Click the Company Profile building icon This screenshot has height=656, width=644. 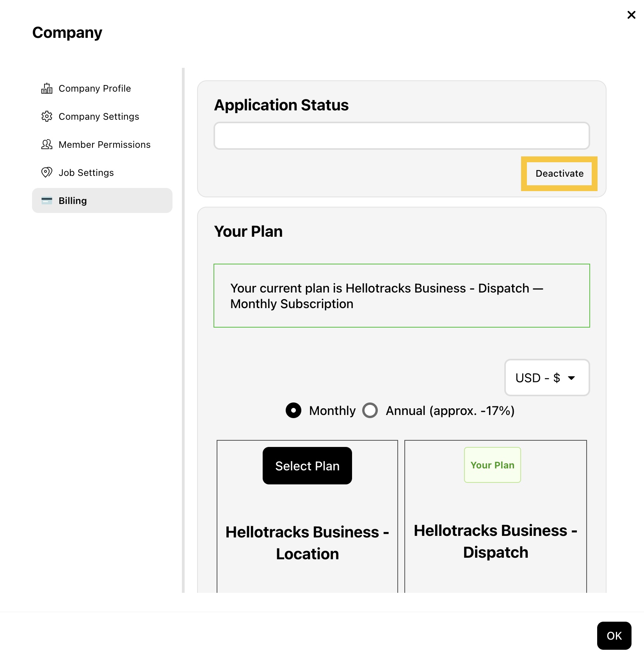(x=47, y=89)
